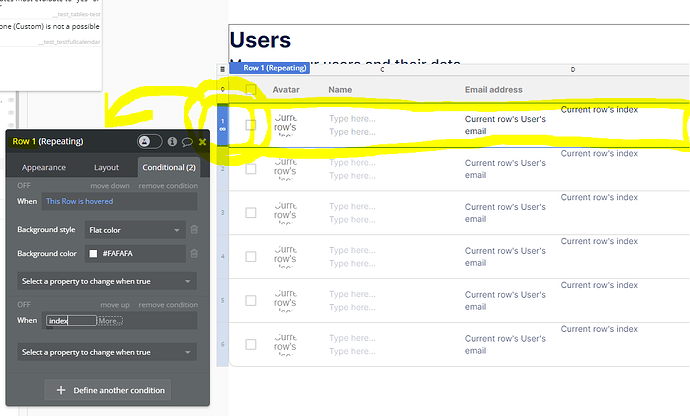The width and height of the screenshot is (690, 416).
Task: Open the Background style Flat color dropdown
Action: pos(135,230)
